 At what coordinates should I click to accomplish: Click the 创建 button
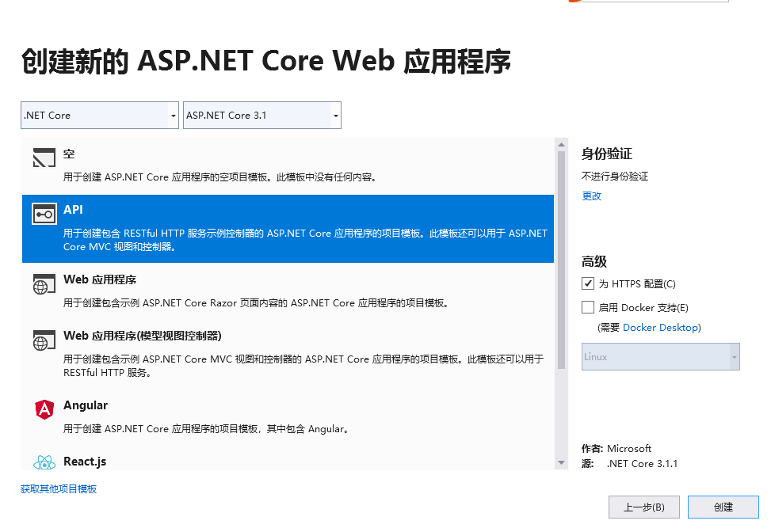click(723, 507)
